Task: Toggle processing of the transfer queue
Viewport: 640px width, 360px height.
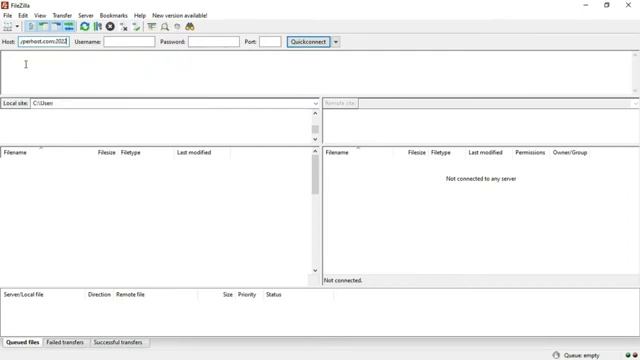Action: [x=98, y=27]
